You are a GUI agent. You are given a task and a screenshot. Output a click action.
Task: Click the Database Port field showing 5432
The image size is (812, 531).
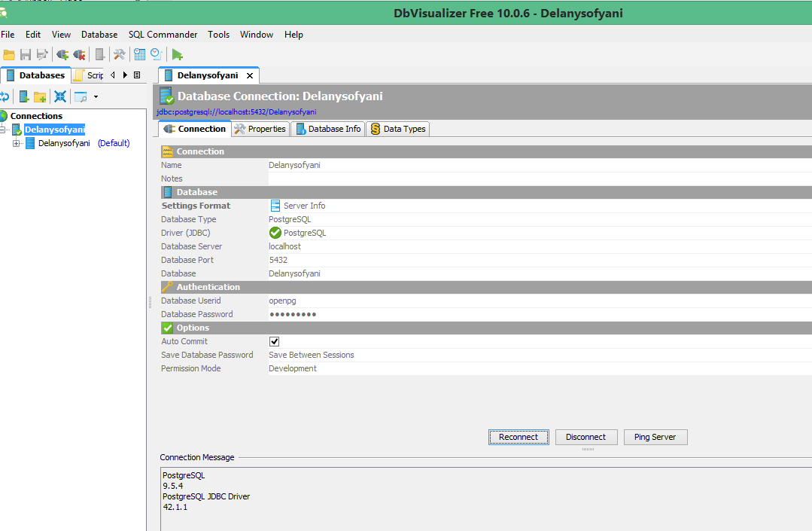pos(540,260)
